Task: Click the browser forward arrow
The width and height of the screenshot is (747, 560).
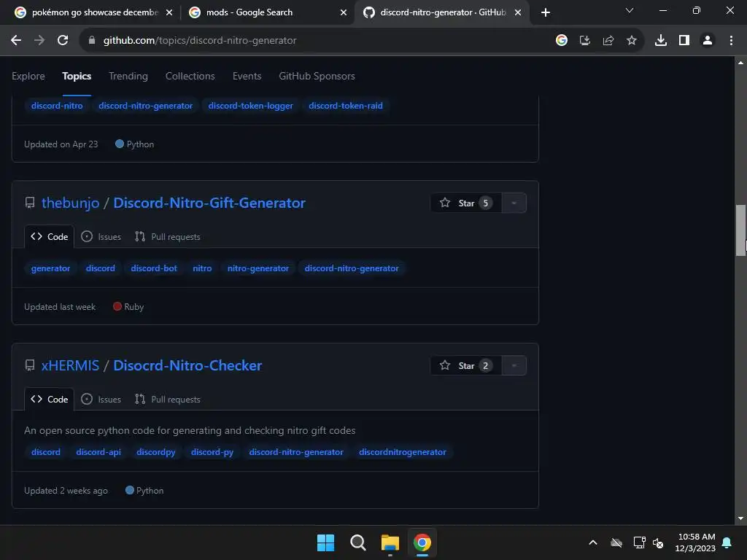Action: coord(39,41)
